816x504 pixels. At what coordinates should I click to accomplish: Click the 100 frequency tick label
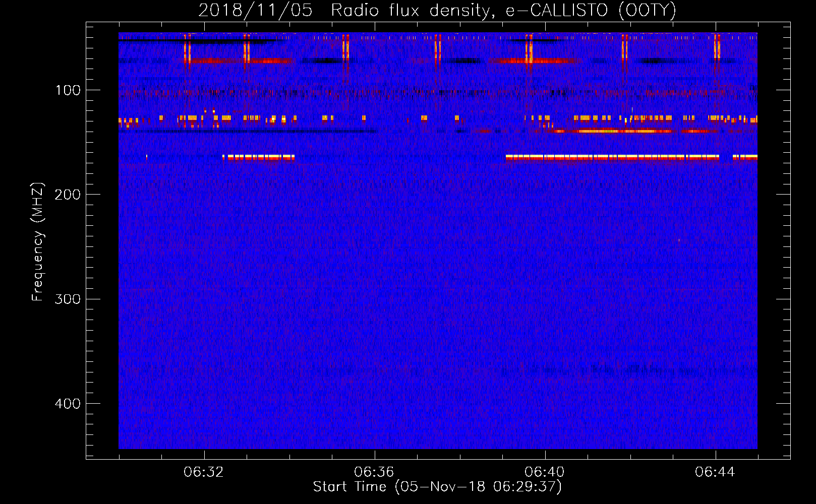pos(68,90)
